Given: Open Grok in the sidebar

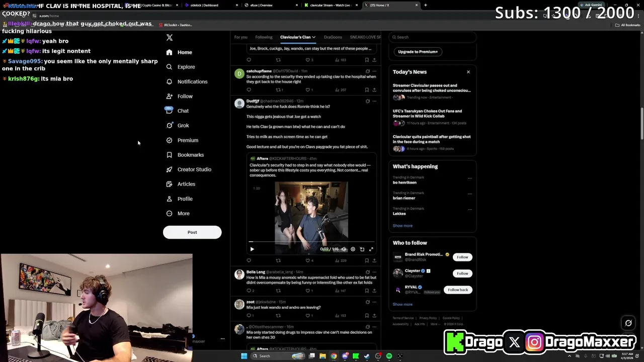Looking at the screenshot, I should click(x=178, y=125).
